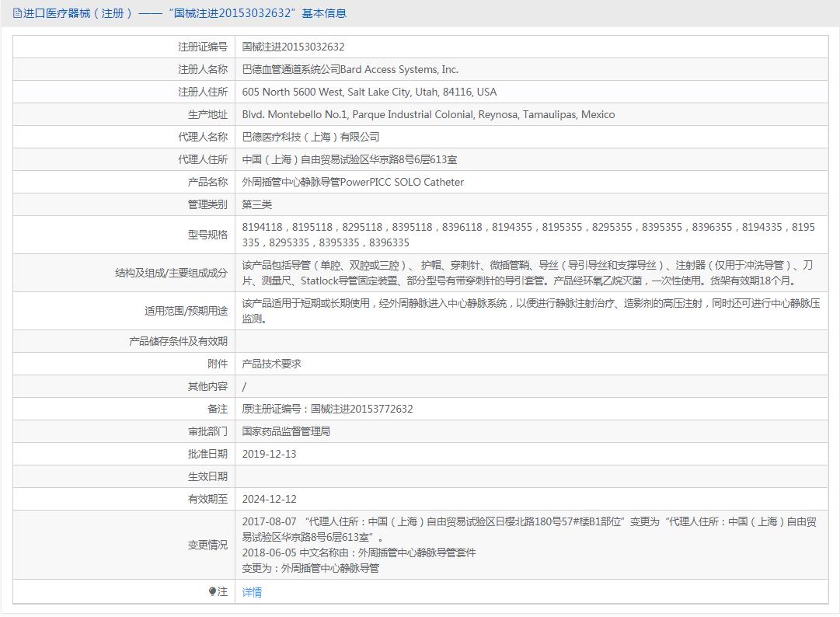Viewport: 840px width, 617px height.
Task: Open the 详情 details link
Action: coord(252,592)
